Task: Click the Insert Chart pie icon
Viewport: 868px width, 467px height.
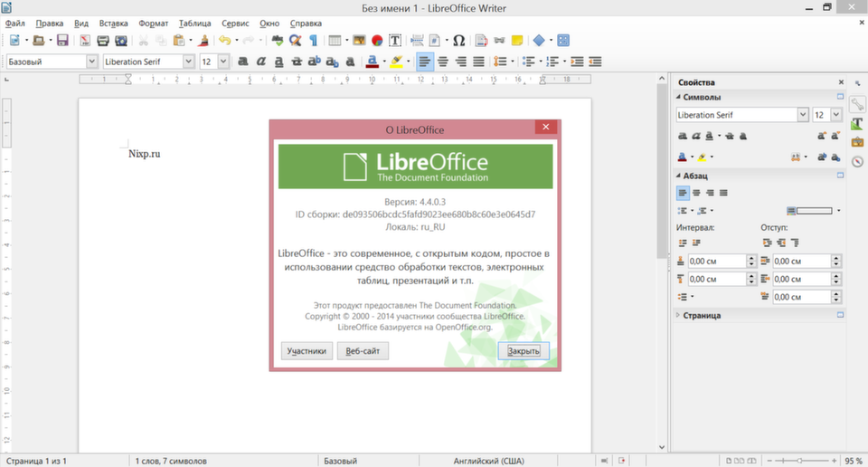Action: pyautogui.click(x=377, y=41)
